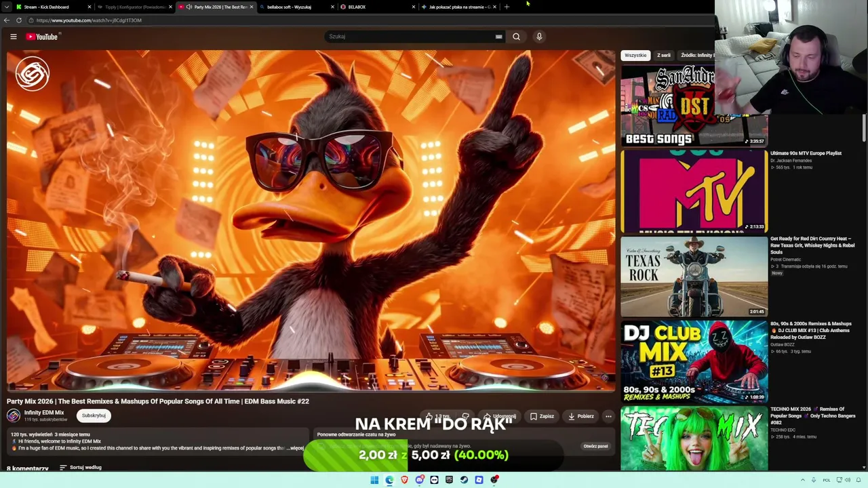Viewport: 868px width, 488px height.
Task: Switch the POL keyboard language indicator
Action: 826,480
